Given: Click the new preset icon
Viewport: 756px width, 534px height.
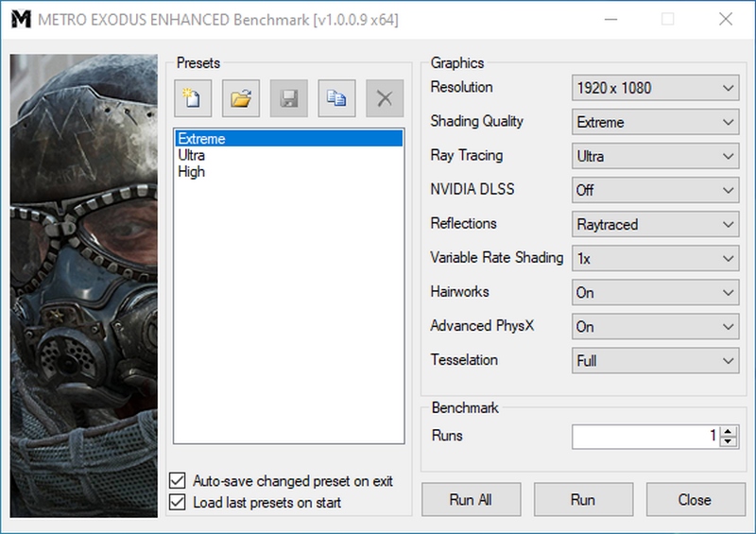Looking at the screenshot, I should 193,97.
